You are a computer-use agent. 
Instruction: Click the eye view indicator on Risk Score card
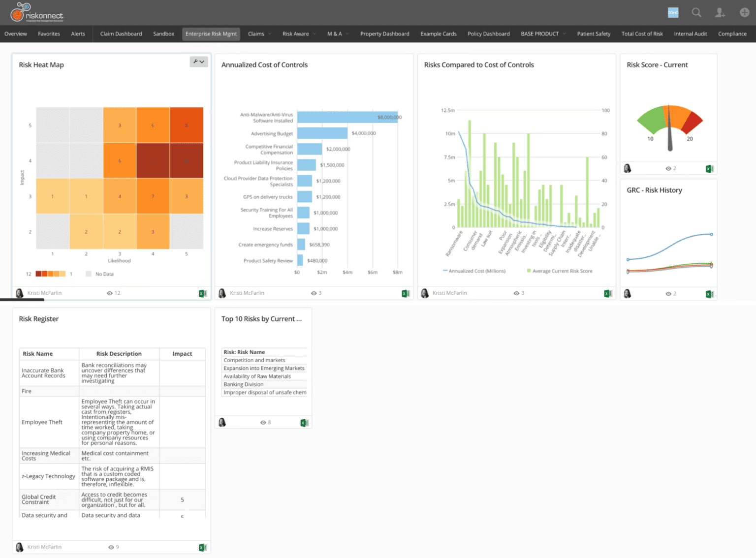pos(669,168)
